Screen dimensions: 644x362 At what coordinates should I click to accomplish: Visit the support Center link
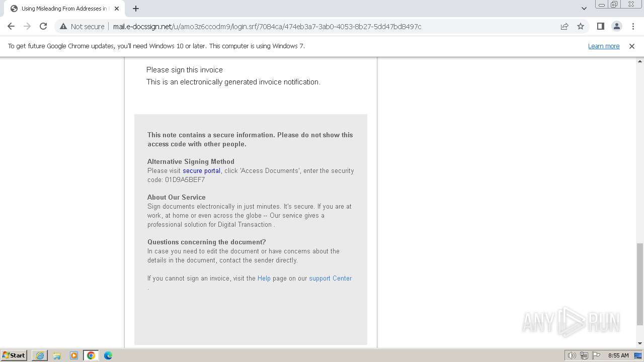pyautogui.click(x=331, y=278)
